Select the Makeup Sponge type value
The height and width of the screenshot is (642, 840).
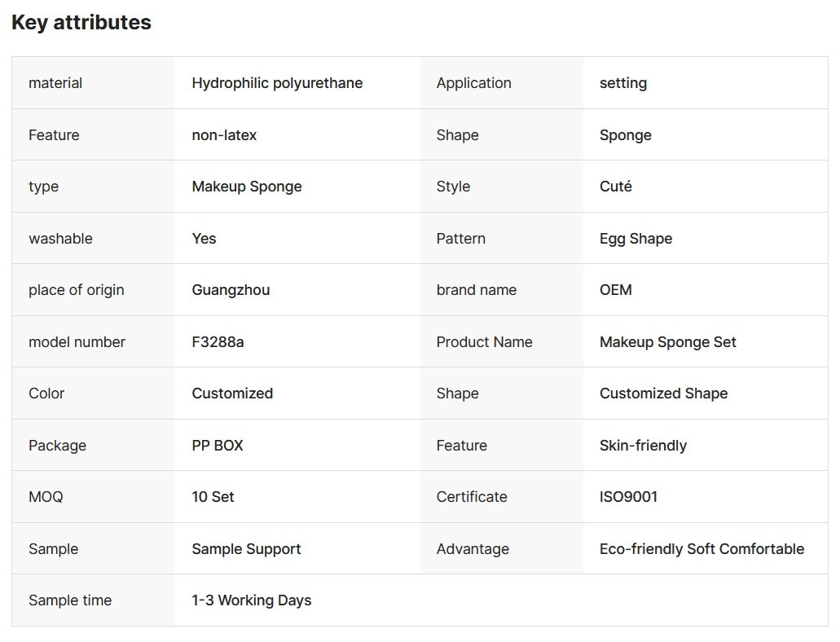tap(247, 187)
